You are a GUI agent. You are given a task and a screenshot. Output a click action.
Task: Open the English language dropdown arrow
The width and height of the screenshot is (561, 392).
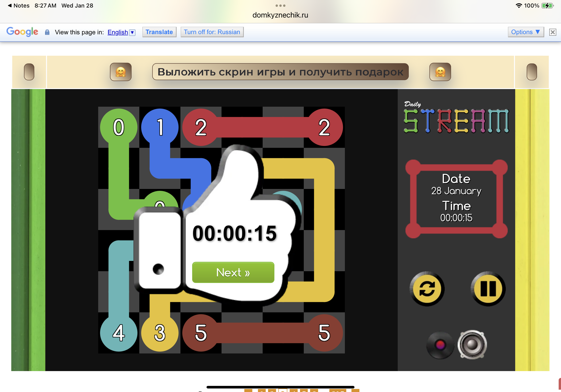pos(132,32)
